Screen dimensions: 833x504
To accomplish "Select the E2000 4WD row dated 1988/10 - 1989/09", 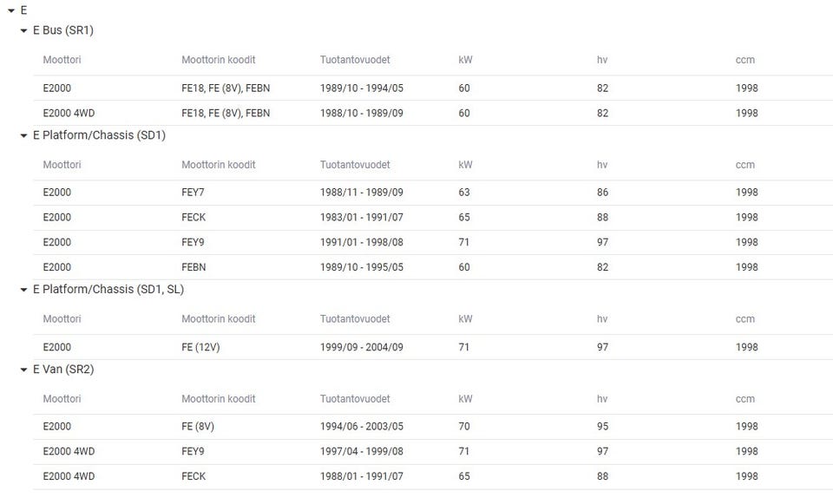I will click(69, 113).
